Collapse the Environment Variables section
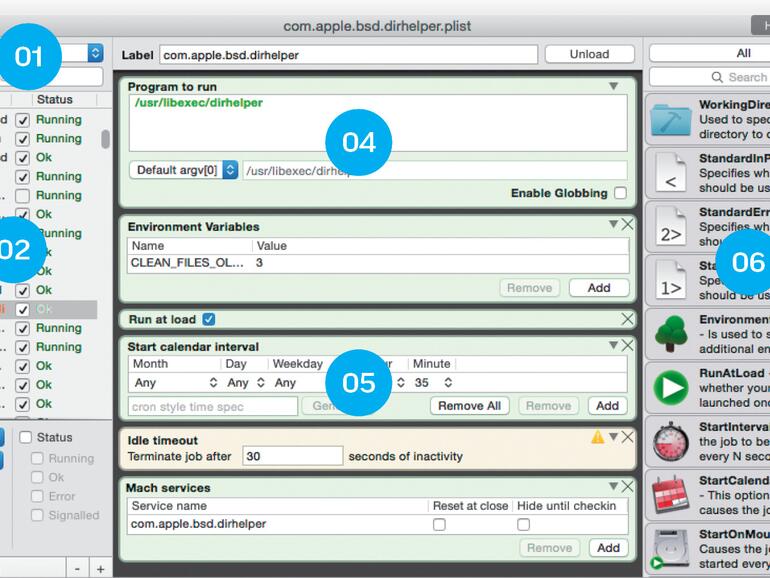 (613, 224)
